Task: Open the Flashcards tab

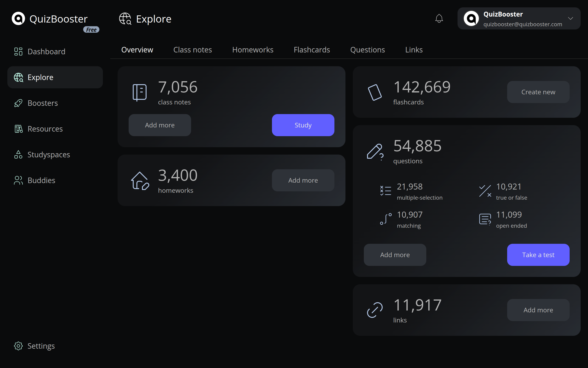Action: 312,50
